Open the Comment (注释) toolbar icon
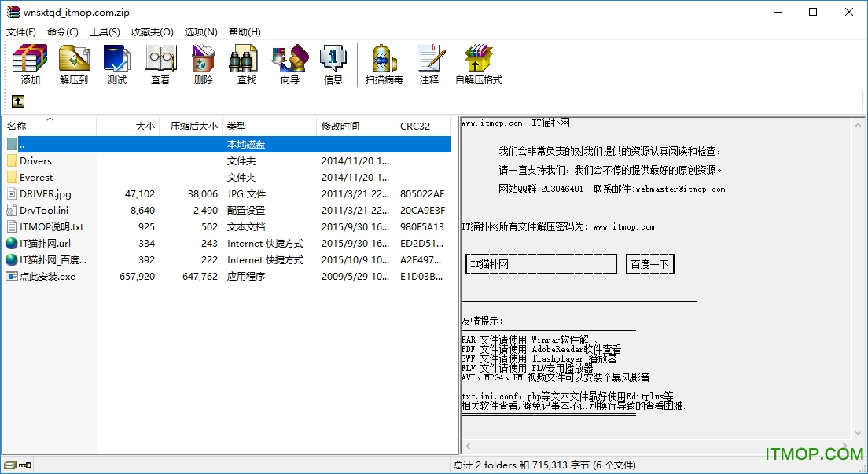The height and width of the screenshot is (474, 868). coord(429,64)
